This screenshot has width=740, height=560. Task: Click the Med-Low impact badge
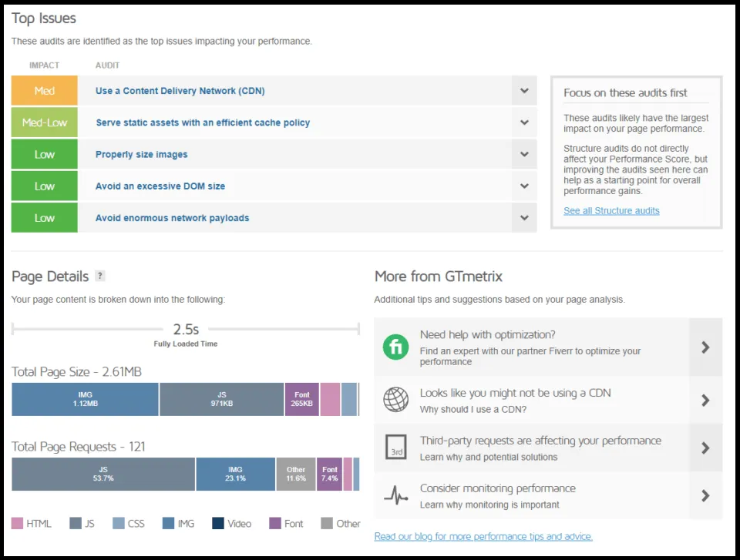point(45,122)
